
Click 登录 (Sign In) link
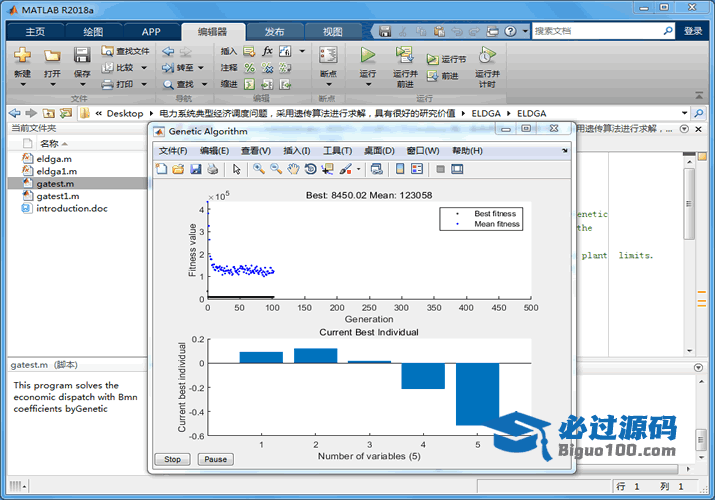693,31
